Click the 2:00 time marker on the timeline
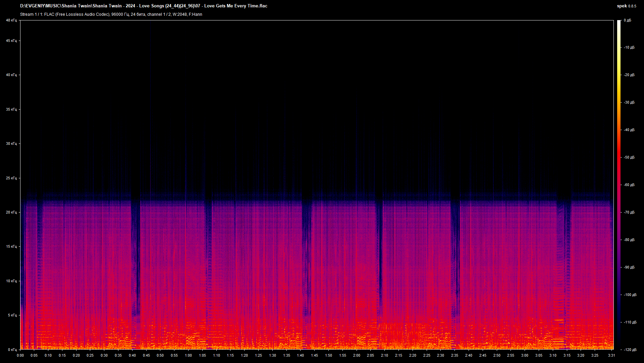Viewport: 644px width, 363px height. point(357,355)
